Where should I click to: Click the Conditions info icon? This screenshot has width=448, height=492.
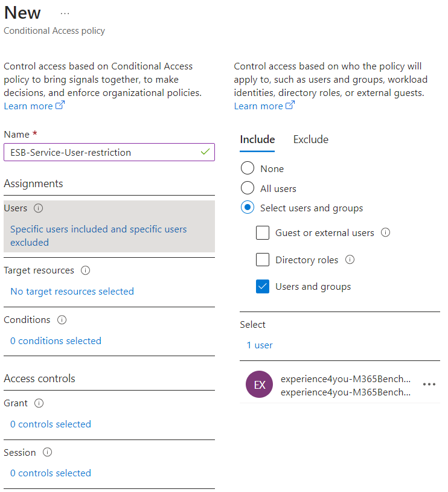pos(62,320)
